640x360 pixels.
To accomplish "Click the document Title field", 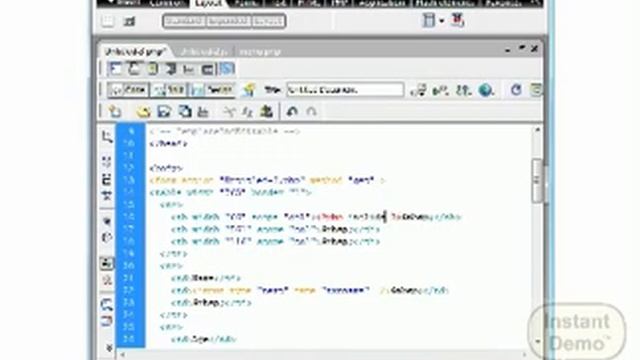I will click(x=345, y=90).
